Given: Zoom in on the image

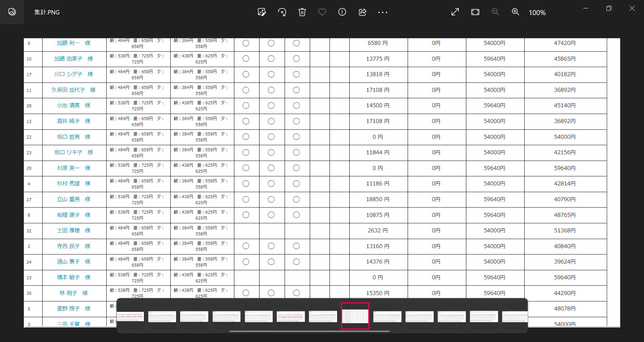Looking at the screenshot, I should [x=516, y=12].
